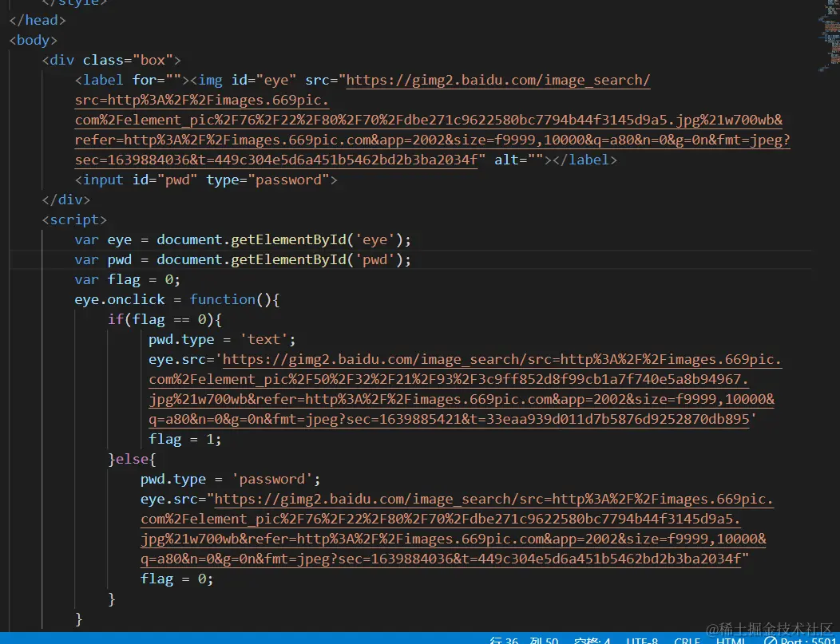Open the indentation spaces setting in status bar
Image resolution: width=840 pixels, height=644 pixels.
[x=592, y=641]
